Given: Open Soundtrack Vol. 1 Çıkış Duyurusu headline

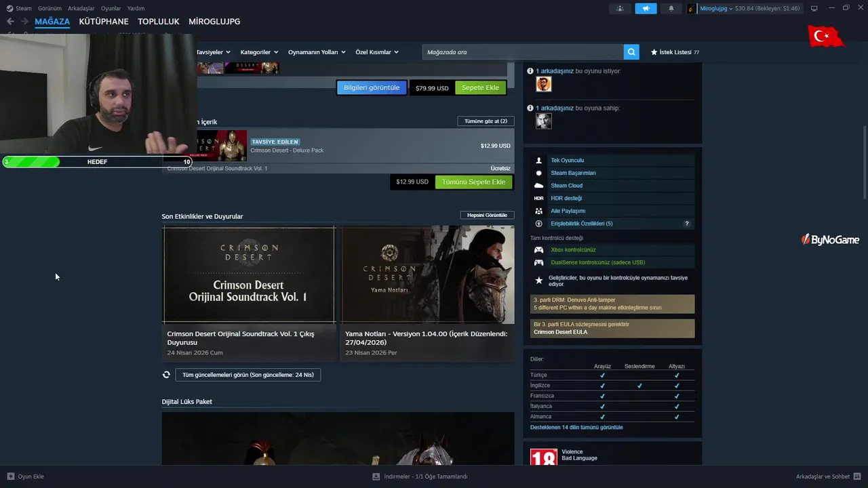Looking at the screenshot, I should tap(241, 338).
